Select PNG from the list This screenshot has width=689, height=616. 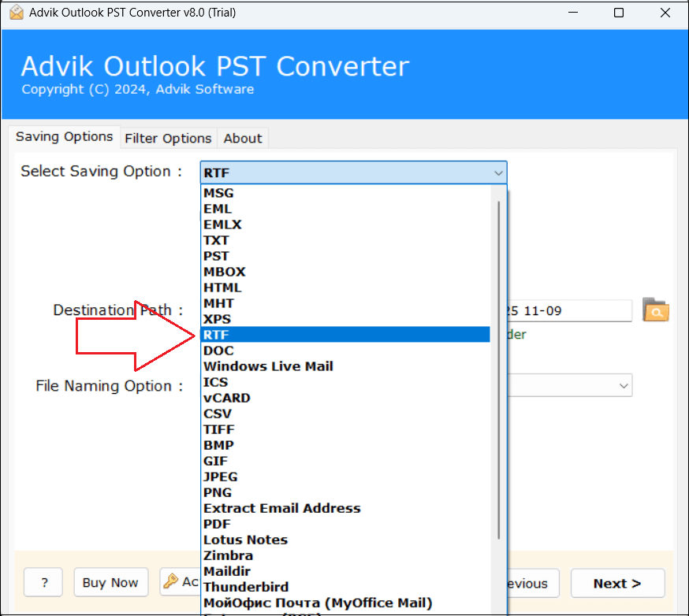click(x=345, y=493)
